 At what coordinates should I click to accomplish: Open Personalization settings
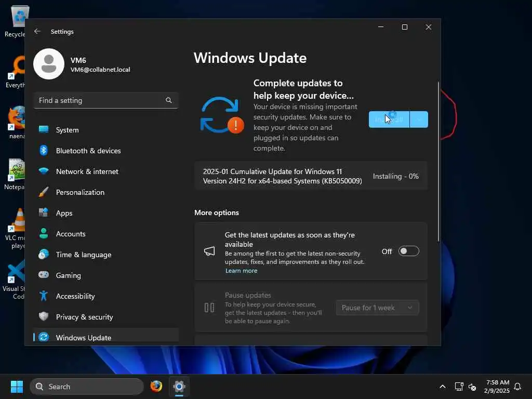pyautogui.click(x=106, y=192)
